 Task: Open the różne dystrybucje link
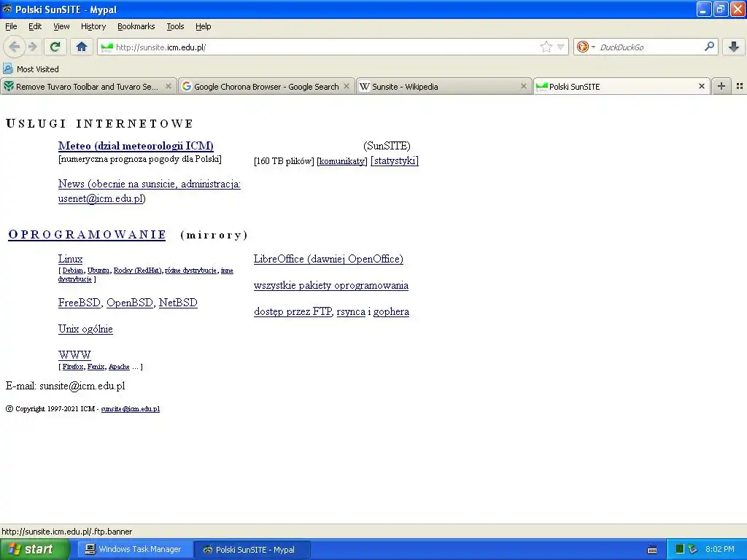click(x=190, y=270)
